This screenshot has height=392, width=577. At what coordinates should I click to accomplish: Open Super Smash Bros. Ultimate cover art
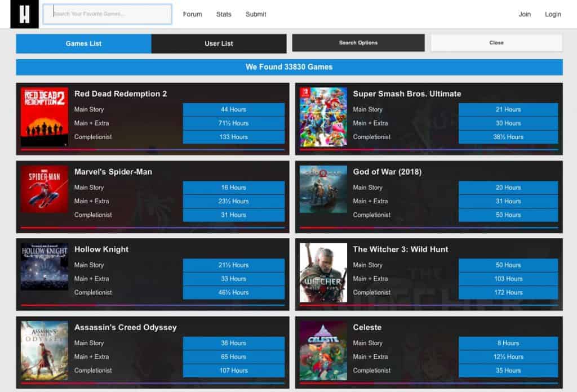[x=323, y=117]
